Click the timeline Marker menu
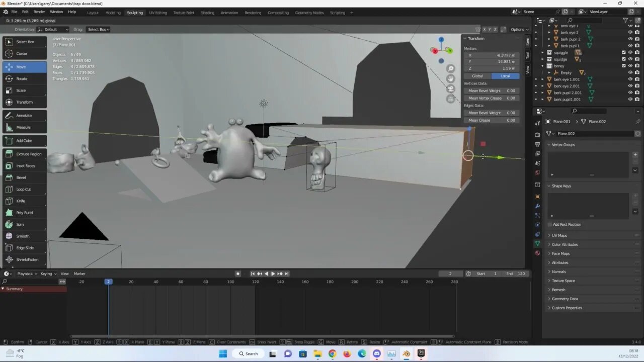Viewport: 644px width, 362px height. [x=79, y=274]
